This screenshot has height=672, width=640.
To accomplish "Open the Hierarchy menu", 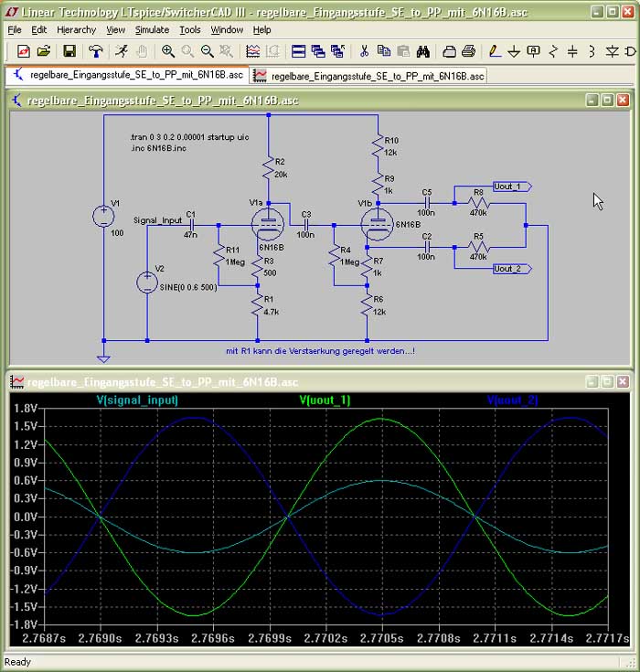I will [76, 29].
